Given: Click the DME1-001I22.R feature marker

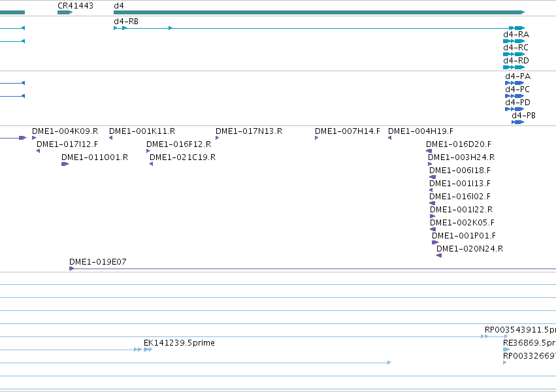Looking at the screenshot, I should 433,216.
